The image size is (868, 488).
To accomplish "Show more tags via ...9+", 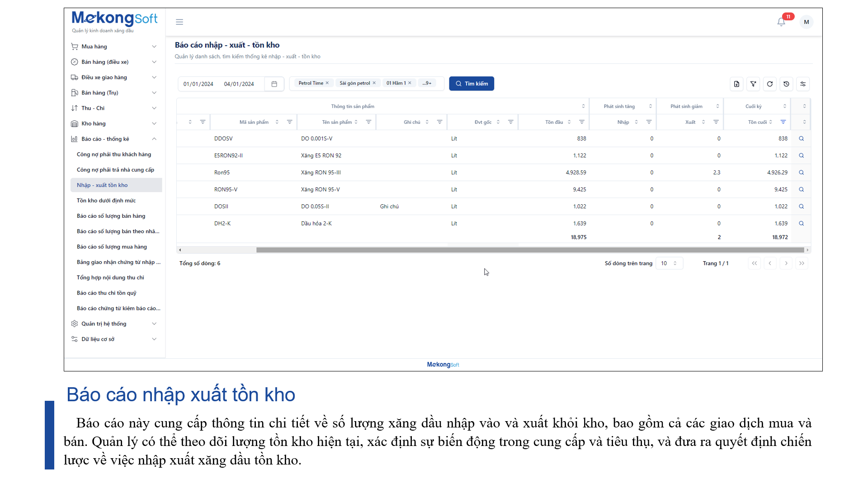I will 427,83.
